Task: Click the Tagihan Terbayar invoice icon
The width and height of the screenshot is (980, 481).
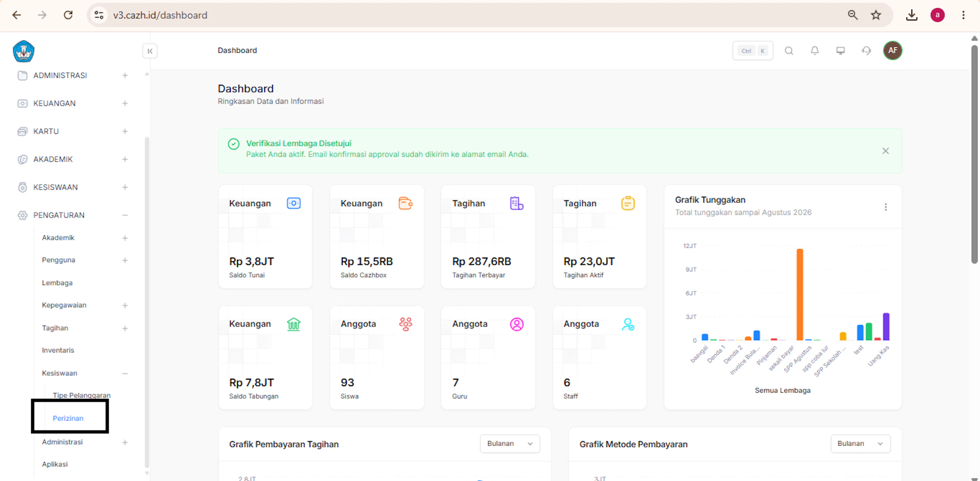Action: [x=517, y=204]
